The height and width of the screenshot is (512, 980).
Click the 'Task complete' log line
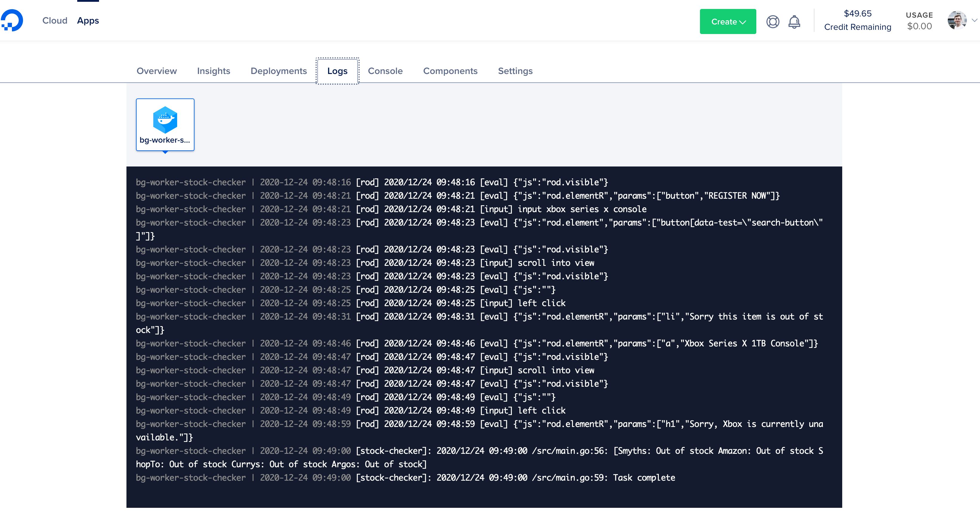(x=406, y=477)
